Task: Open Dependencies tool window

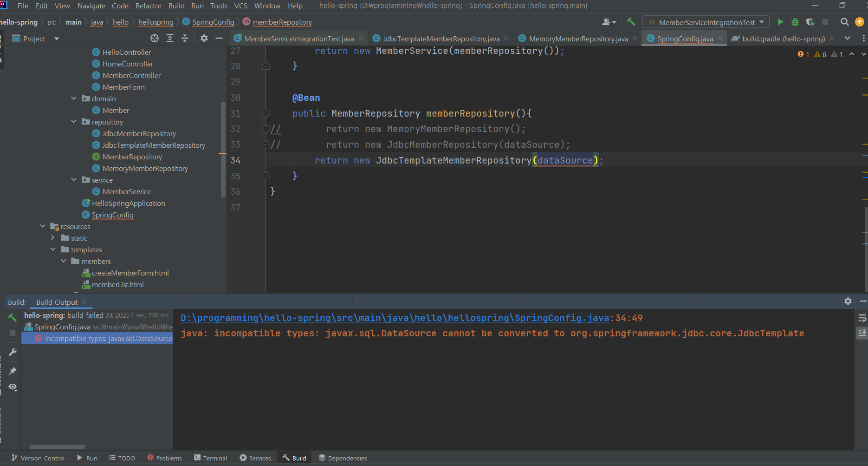Action: [343, 458]
